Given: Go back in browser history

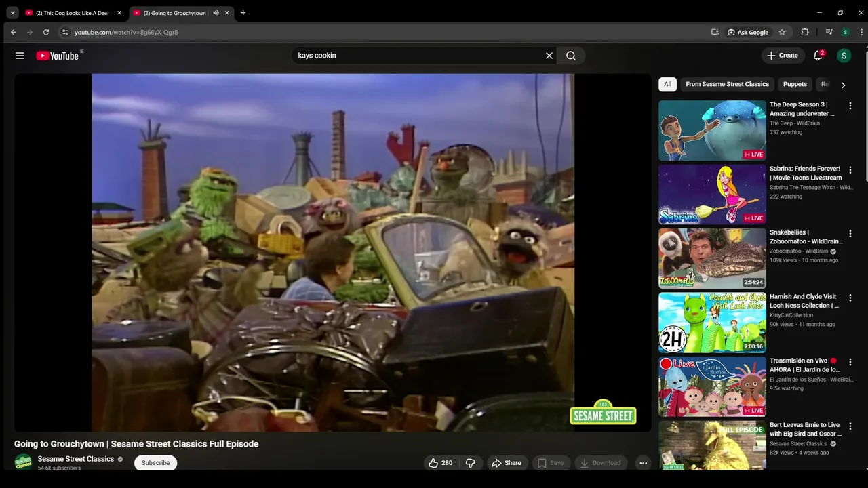Looking at the screenshot, I should (x=14, y=32).
